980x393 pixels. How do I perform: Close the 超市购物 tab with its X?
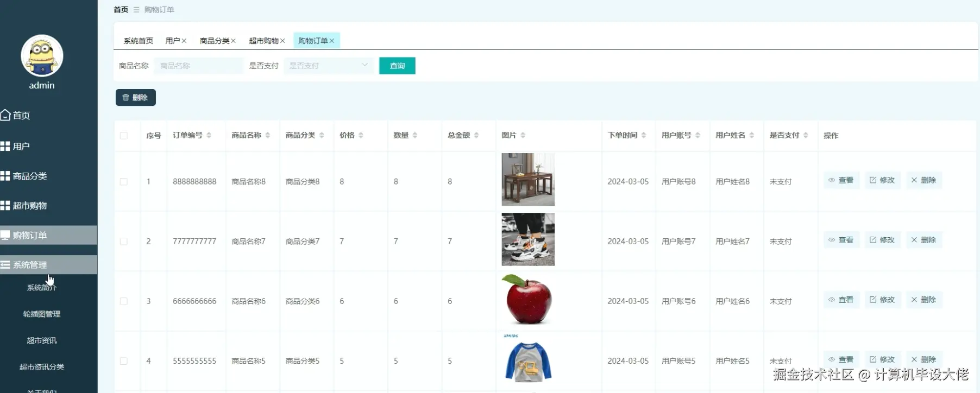pos(282,41)
